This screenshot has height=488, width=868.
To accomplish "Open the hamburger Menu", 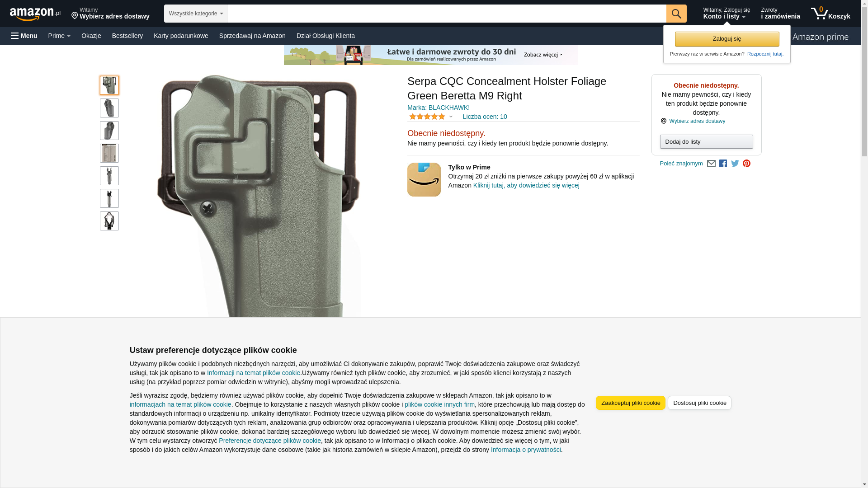I will coord(24,36).
